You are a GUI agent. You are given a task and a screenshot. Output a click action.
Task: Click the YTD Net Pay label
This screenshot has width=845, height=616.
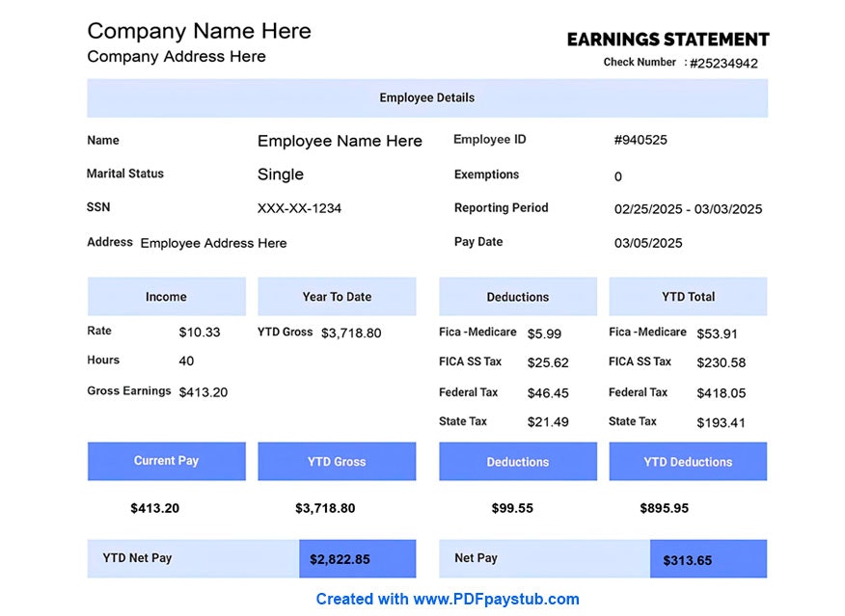[136, 558]
